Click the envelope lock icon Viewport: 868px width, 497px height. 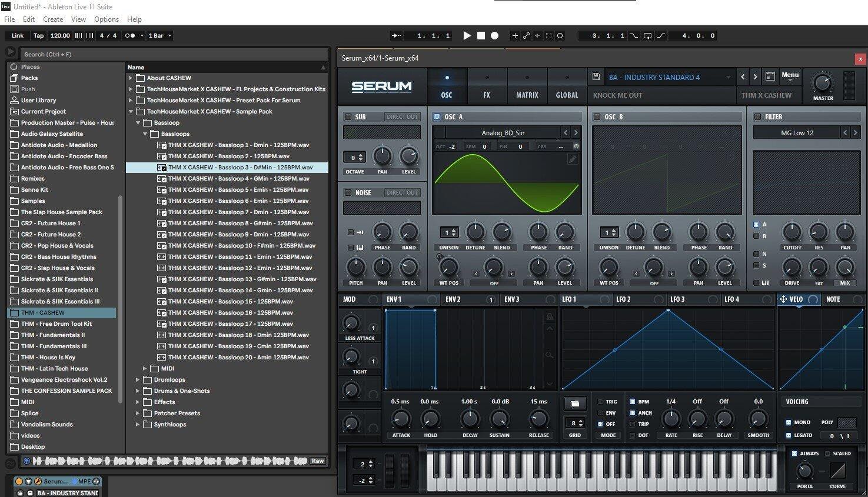click(550, 317)
